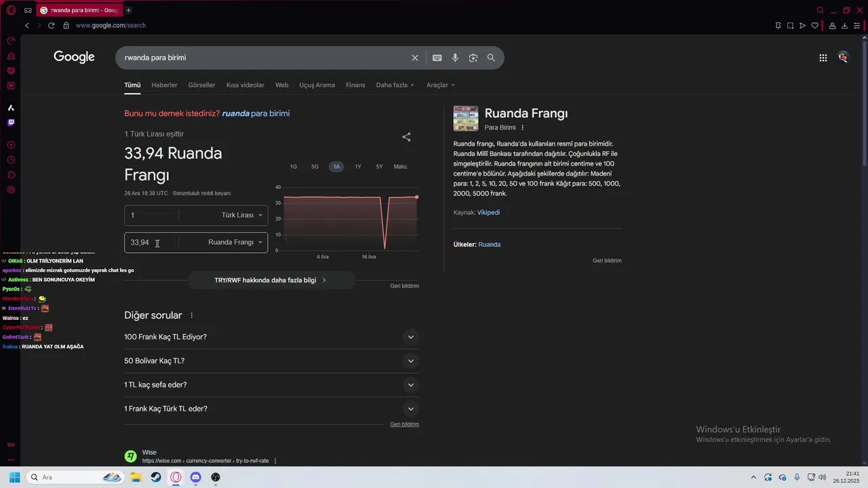Screen dimensions: 868x488
Task: Open browser downloads icon
Action: [x=845, y=26]
